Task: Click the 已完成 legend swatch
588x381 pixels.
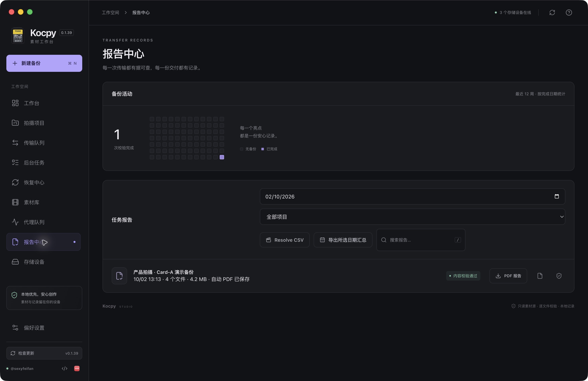Action: (x=262, y=149)
